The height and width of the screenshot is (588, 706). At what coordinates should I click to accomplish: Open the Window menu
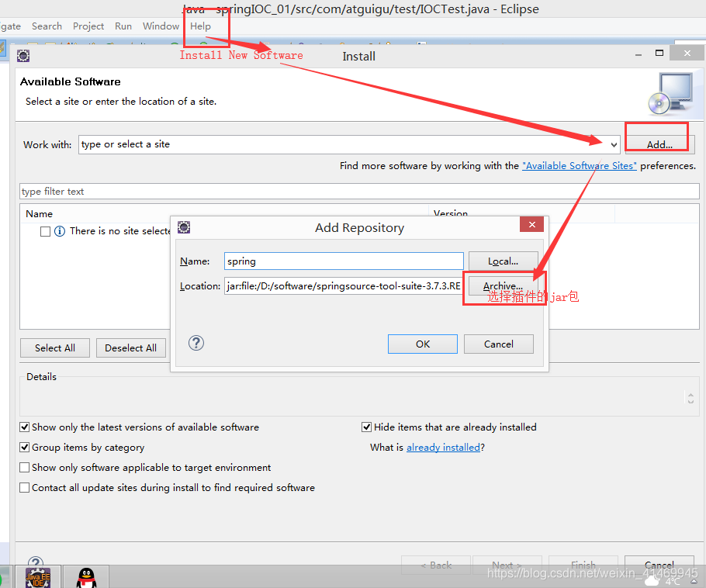(x=161, y=26)
